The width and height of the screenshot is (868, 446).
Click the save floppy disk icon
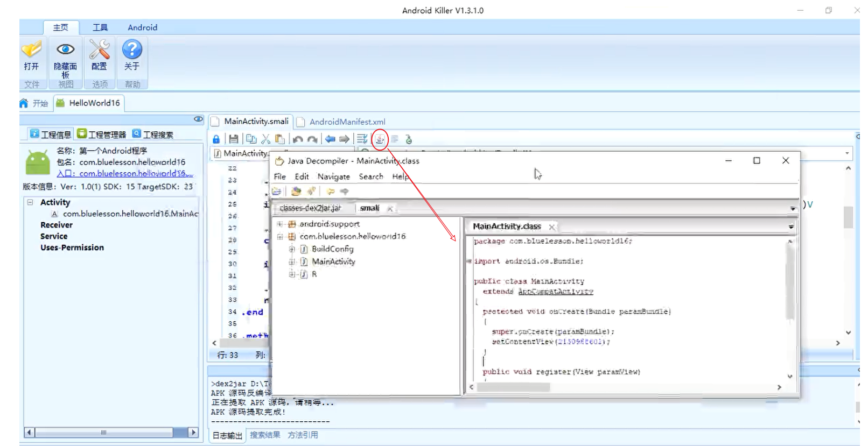[x=234, y=139]
